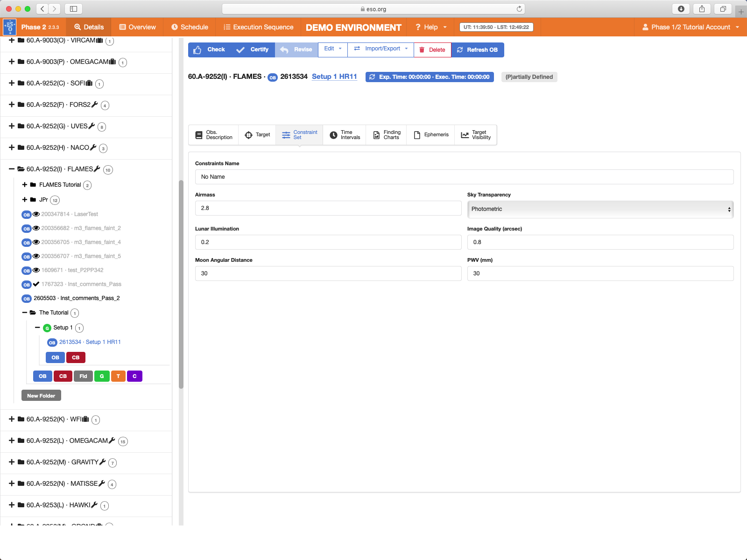Image resolution: width=747 pixels, height=560 pixels.
Task: Toggle eye icon for test_P2PP342
Action: 36,270
